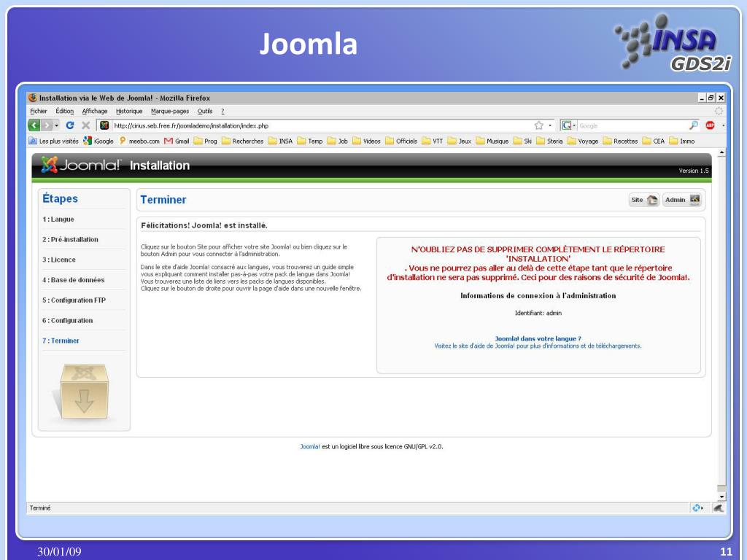747x560 pixels.
Task: Open the INSA bookmarks folder
Action: pos(280,141)
